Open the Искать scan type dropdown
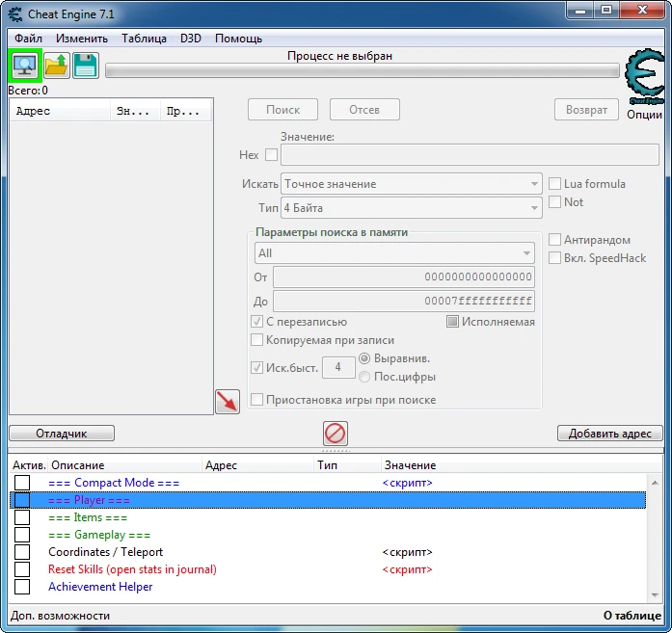Screen dimensions: 672x633 click(x=412, y=184)
